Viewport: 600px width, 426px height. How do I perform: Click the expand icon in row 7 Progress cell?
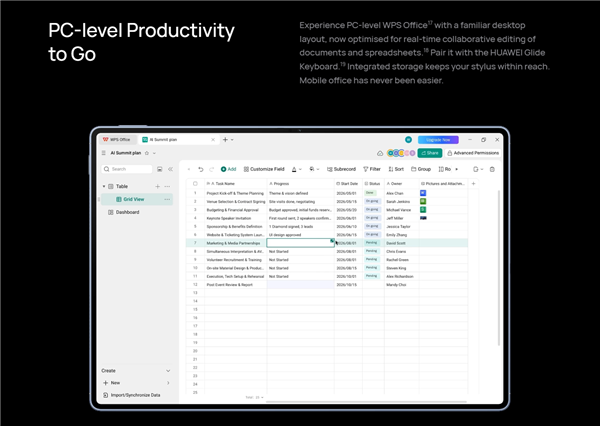(332, 241)
